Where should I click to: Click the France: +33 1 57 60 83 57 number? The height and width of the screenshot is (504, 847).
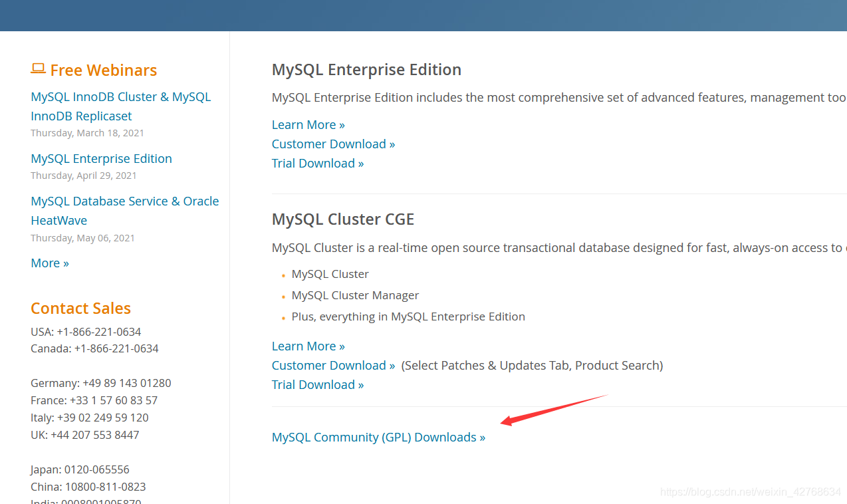(x=94, y=400)
